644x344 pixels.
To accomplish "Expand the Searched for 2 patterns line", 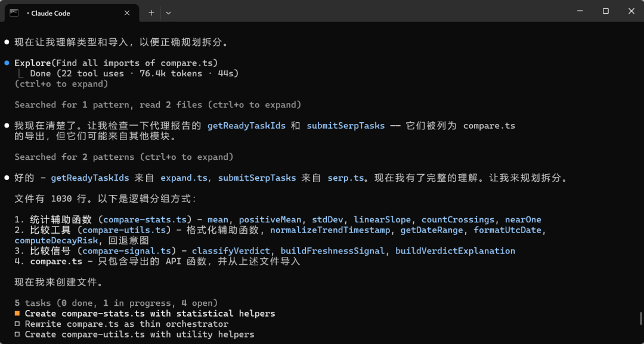I will pyautogui.click(x=123, y=157).
